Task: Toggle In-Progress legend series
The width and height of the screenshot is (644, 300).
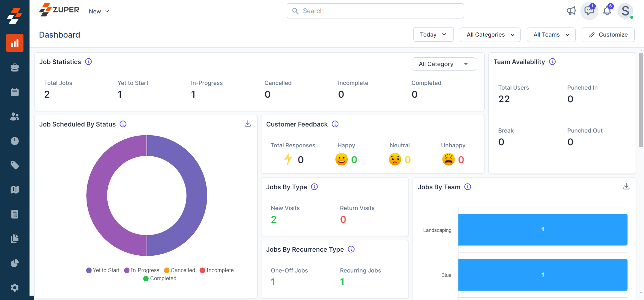Action: (x=142, y=270)
